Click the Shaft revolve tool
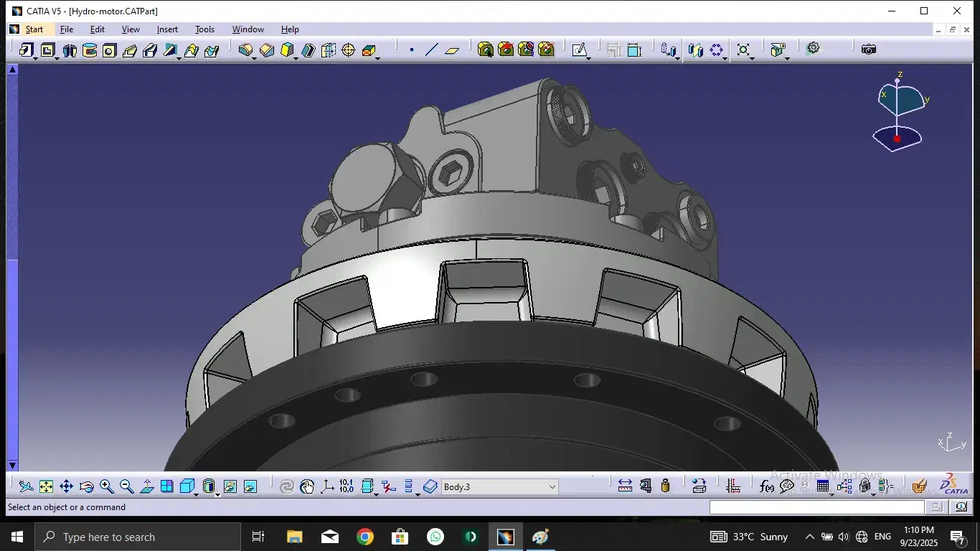Screen dimensions: 980x551 tap(70, 50)
